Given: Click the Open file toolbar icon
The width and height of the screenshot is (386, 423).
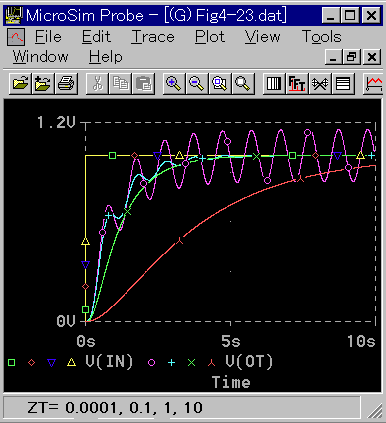Looking at the screenshot, I should pos(20,83).
